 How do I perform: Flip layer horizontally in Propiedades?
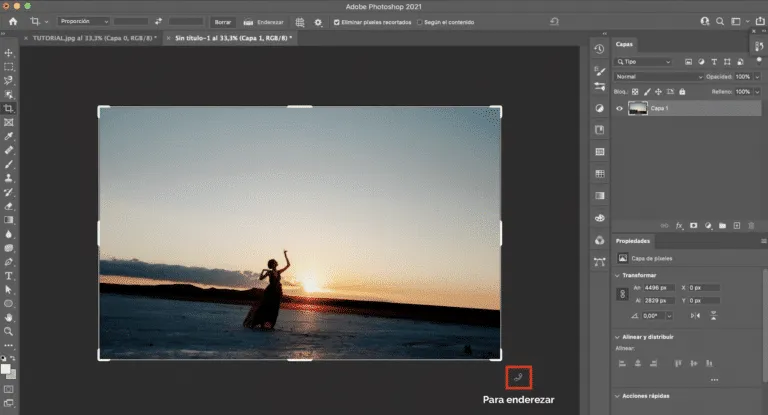coord(696,316)
